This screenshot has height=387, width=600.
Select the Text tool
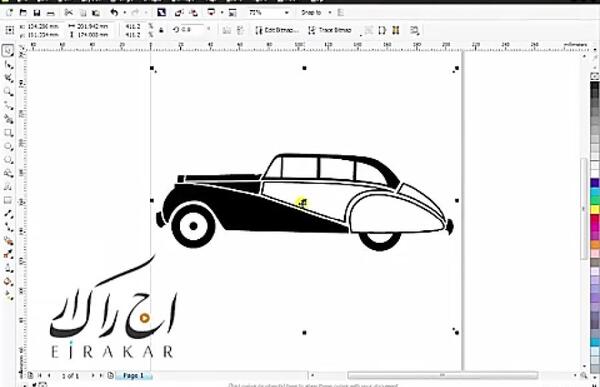(8, 187)
